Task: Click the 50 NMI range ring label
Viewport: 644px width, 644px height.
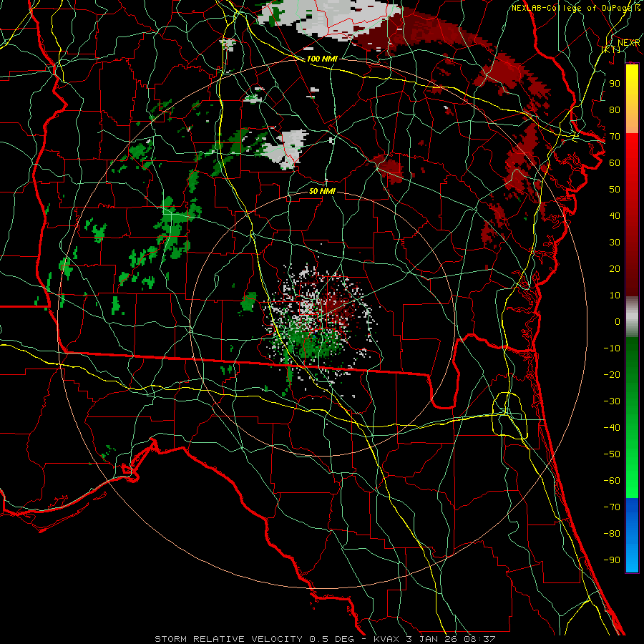Action: tap(322, 191)
